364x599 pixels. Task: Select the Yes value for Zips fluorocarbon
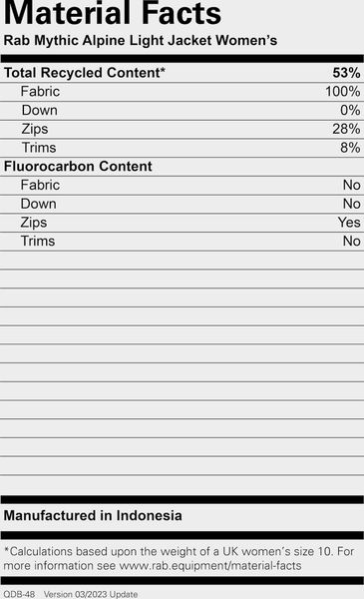point(349,222)
